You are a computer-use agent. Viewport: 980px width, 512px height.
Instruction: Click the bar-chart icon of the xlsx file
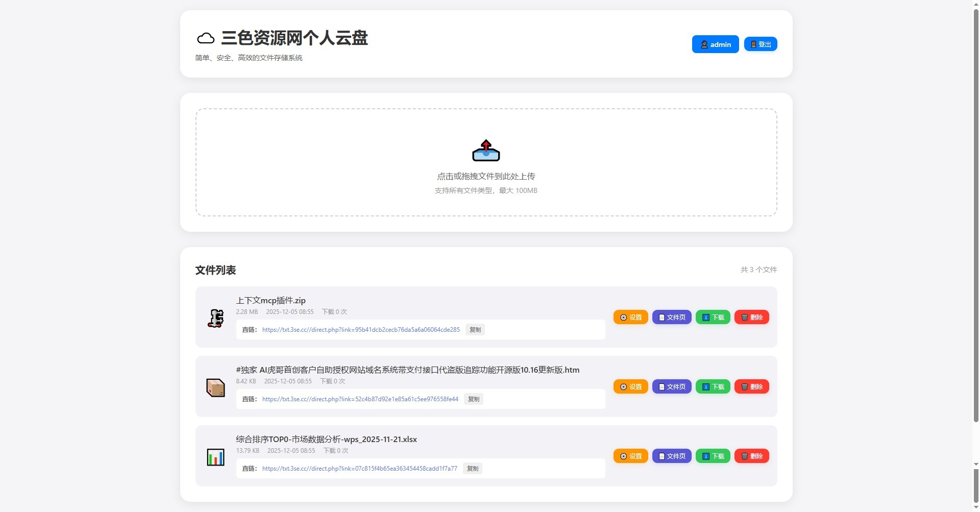click(x=215, y=456)
